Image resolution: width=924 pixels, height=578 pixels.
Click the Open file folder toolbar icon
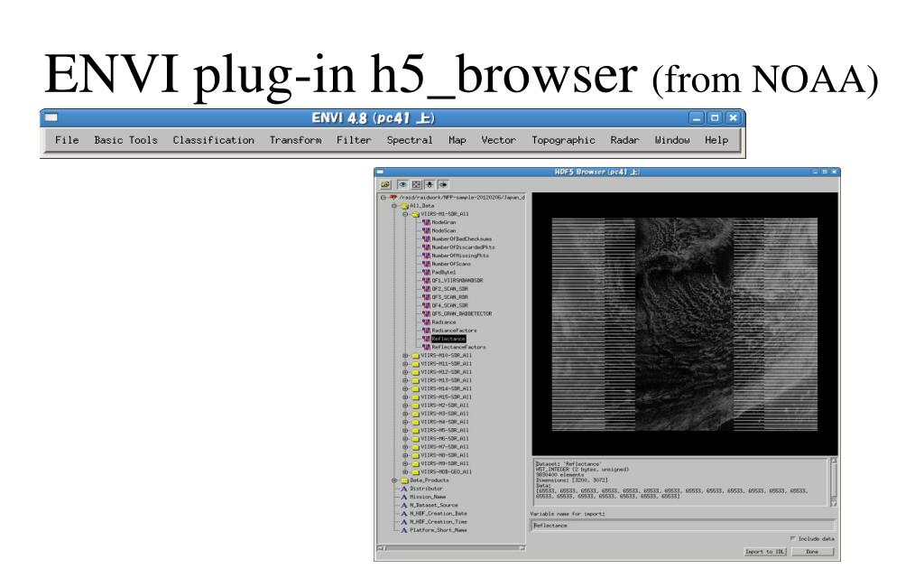[385, 184]
